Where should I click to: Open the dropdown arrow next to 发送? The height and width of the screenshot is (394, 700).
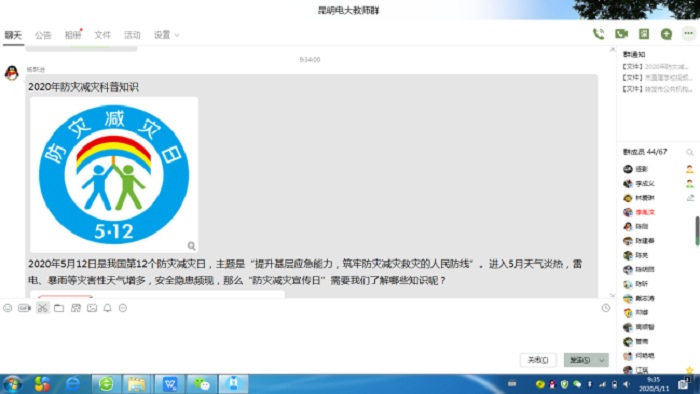coord(602,360)
